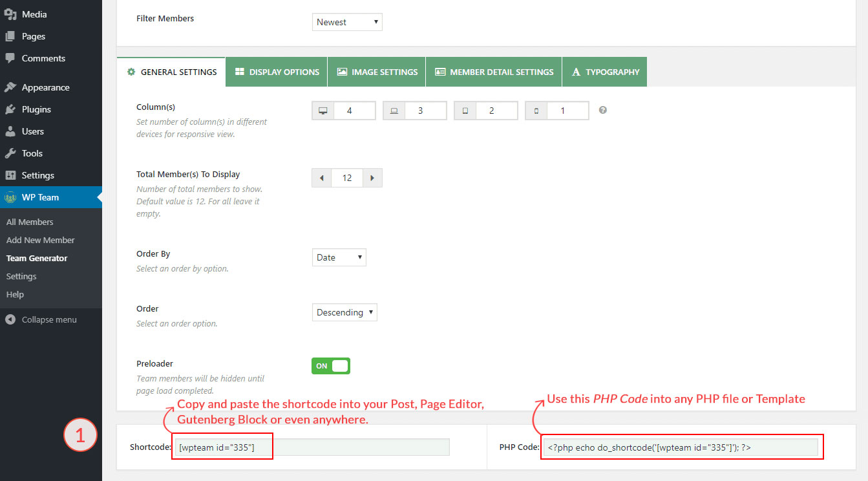Expand the Order By Date dropdown

tap(339, 257)
